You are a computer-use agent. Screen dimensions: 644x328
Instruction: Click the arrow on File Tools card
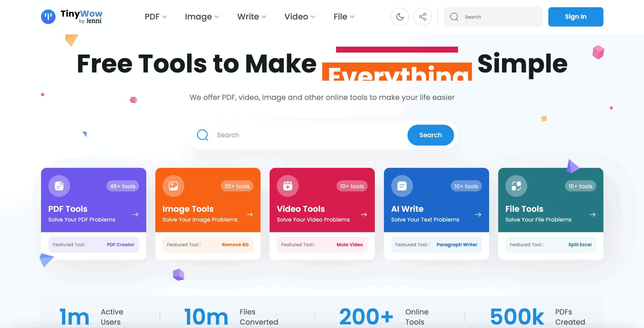(x=593, y=214)
